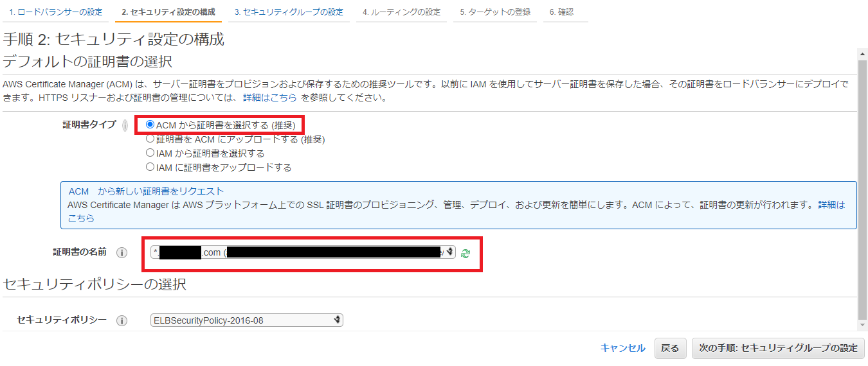This screenshot has width=868, height=366.
Task: Click the キャンセル link
Action: pos(623,348)
